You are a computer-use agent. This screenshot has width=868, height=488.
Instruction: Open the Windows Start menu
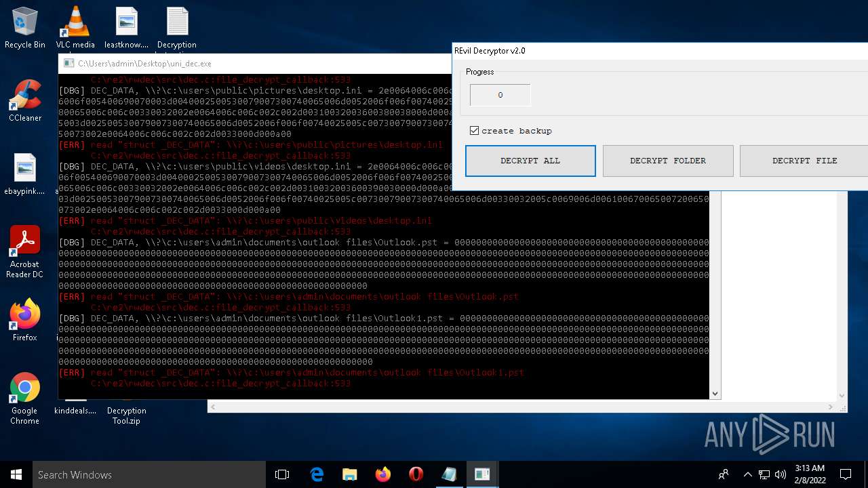click(16, 474)
